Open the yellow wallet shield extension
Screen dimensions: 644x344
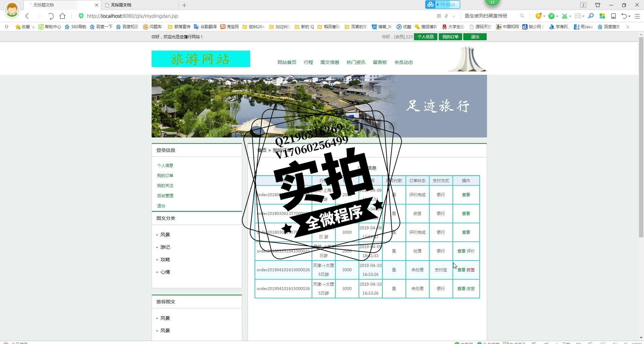(538, 16)
